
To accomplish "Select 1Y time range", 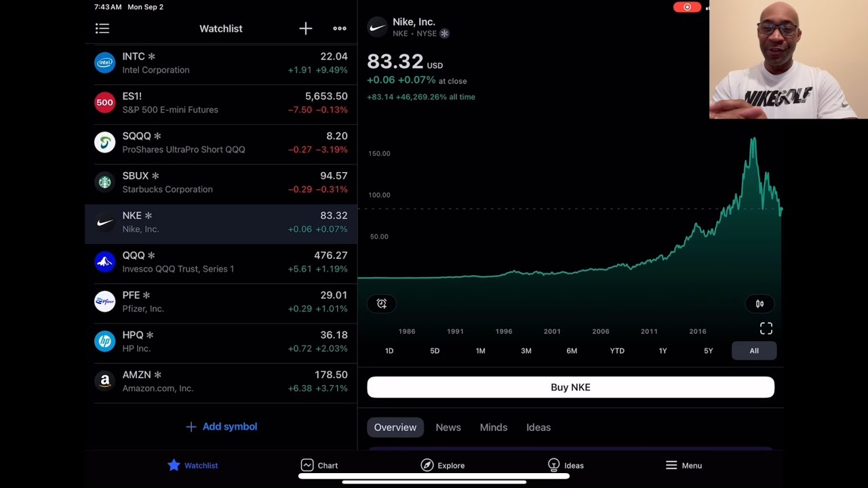I will 663,350.
